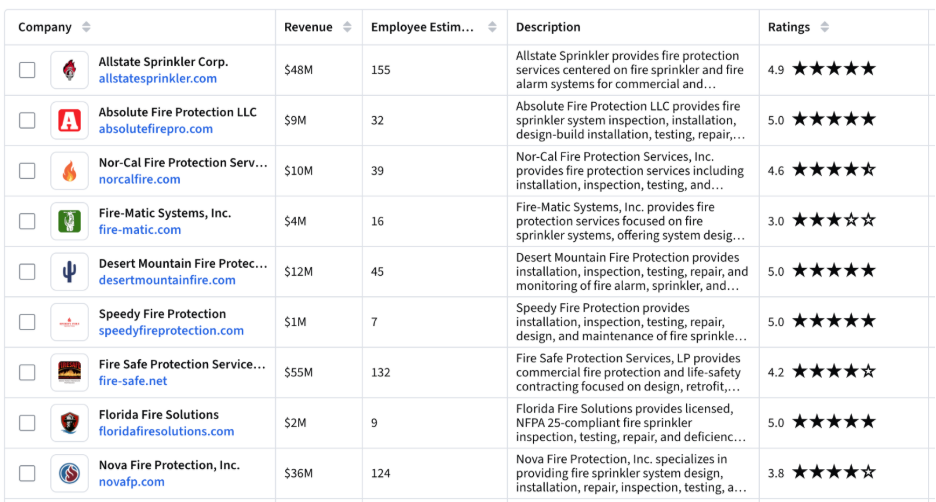
Task: Click the Nova Fire Protection description text
Action: (x=631, y=473)
